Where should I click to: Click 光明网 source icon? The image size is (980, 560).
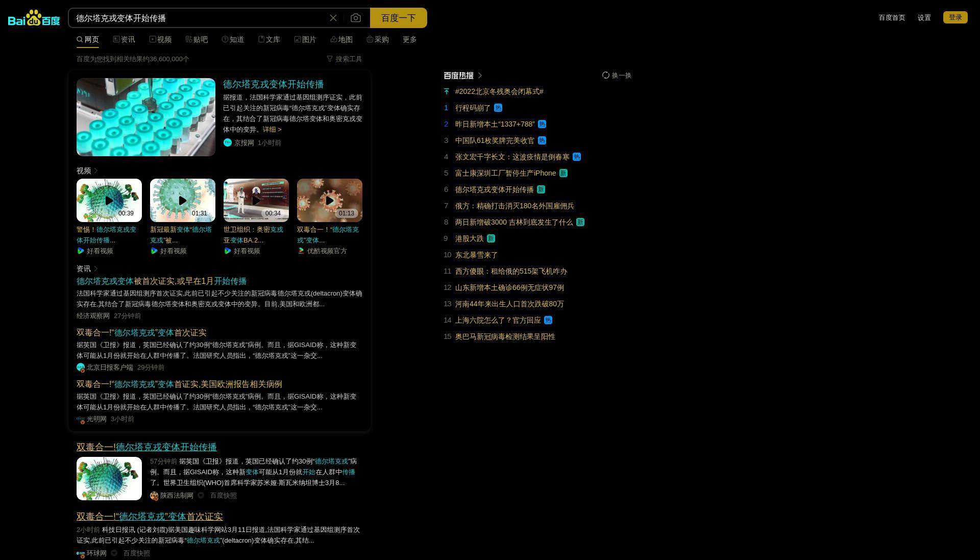[81, 419]
